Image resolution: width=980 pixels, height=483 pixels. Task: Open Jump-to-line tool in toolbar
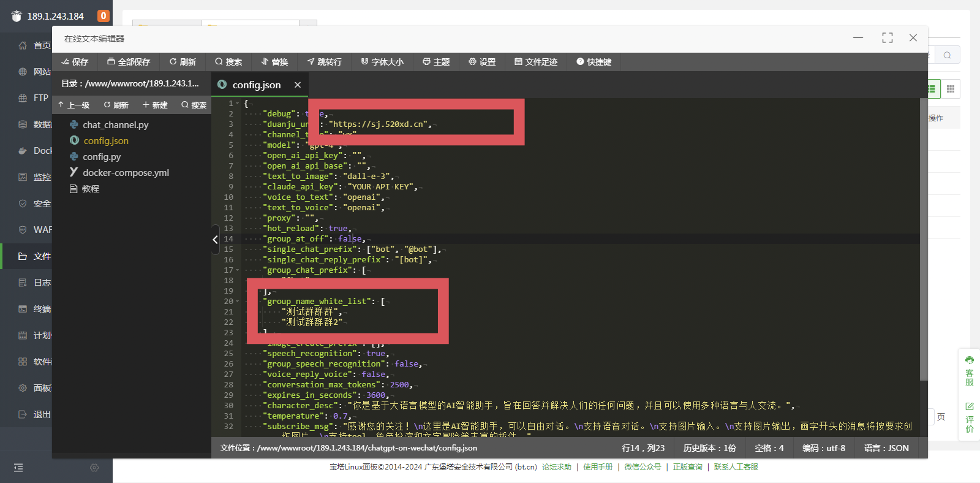pyautogui.click(x=325, y=62)
